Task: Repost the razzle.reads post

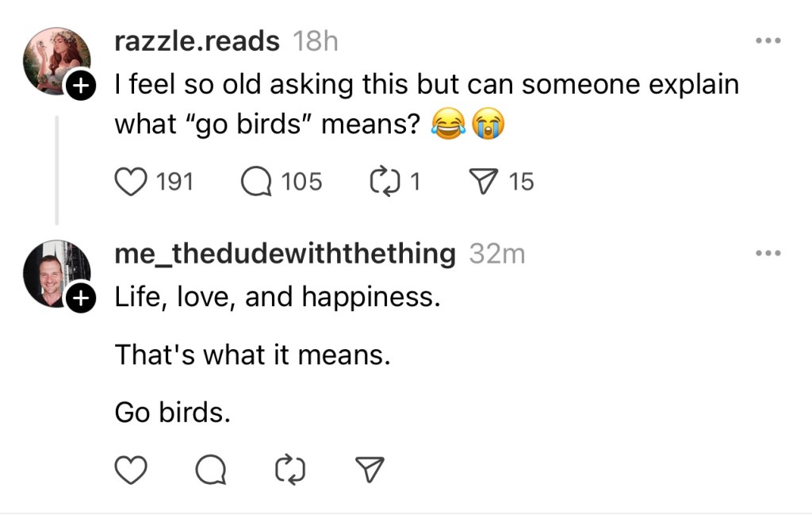Action: [384, 183]
